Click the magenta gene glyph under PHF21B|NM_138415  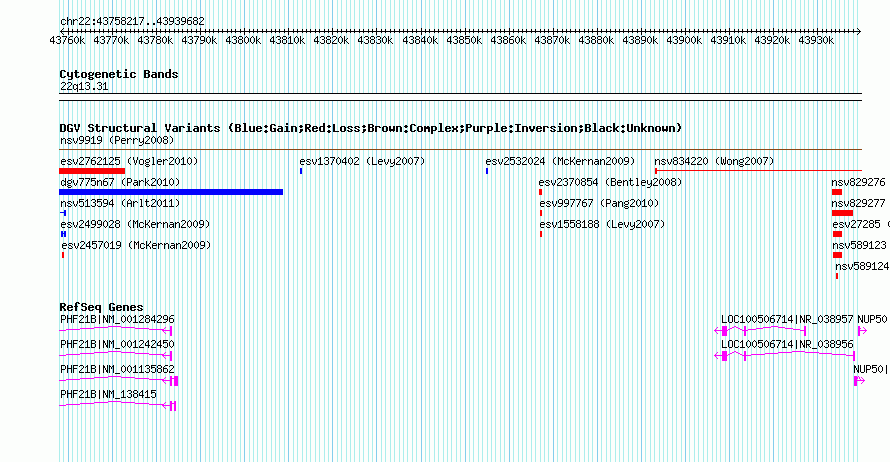(x=117, y=405)
